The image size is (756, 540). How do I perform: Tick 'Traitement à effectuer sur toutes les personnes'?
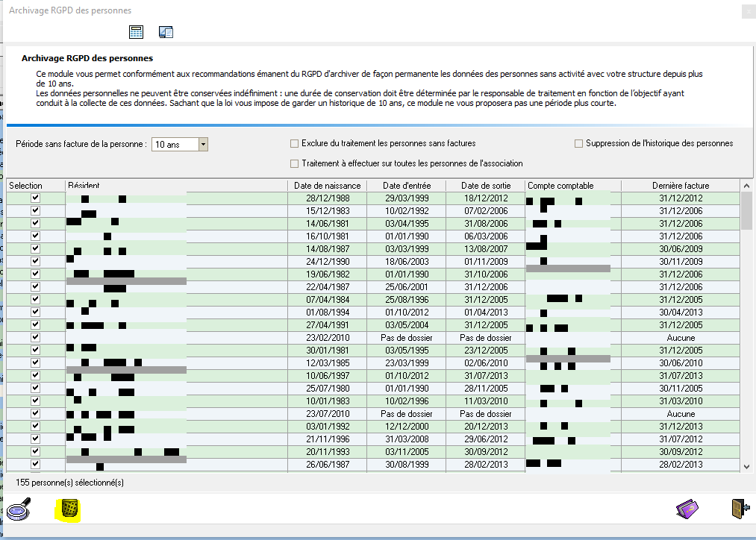click(294, 163)
